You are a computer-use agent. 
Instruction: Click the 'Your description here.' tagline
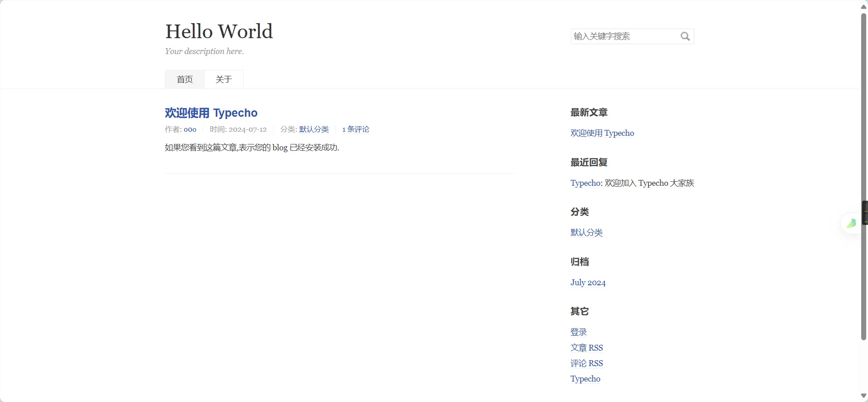tap(205, 51)
